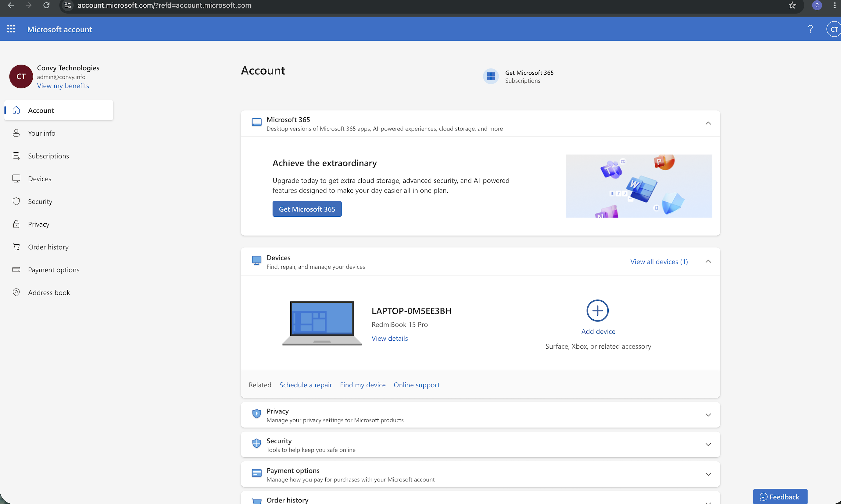
Task: Click the Add device link text
Action: click(x=598, y=332)
